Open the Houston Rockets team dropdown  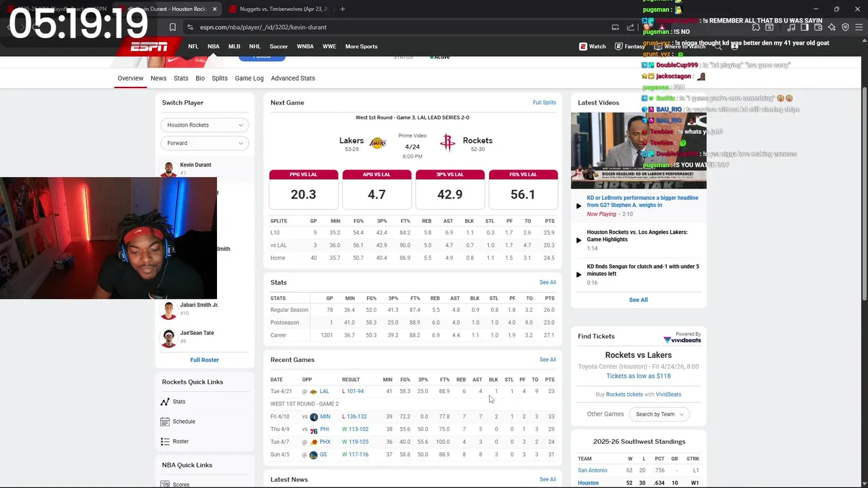point(205,125)
